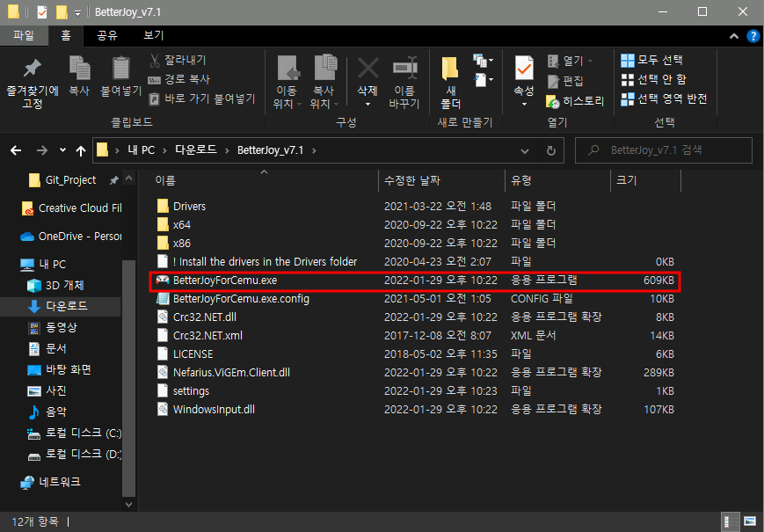
Task: Open the Open (열기) dropdown
Action: 570,61
